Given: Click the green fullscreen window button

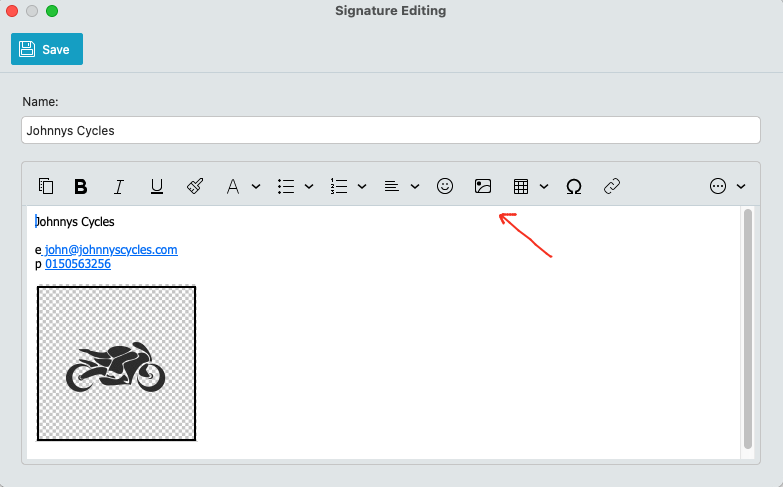Looking at the screenshot, I should pyautogui.click(x=52, y=11).
